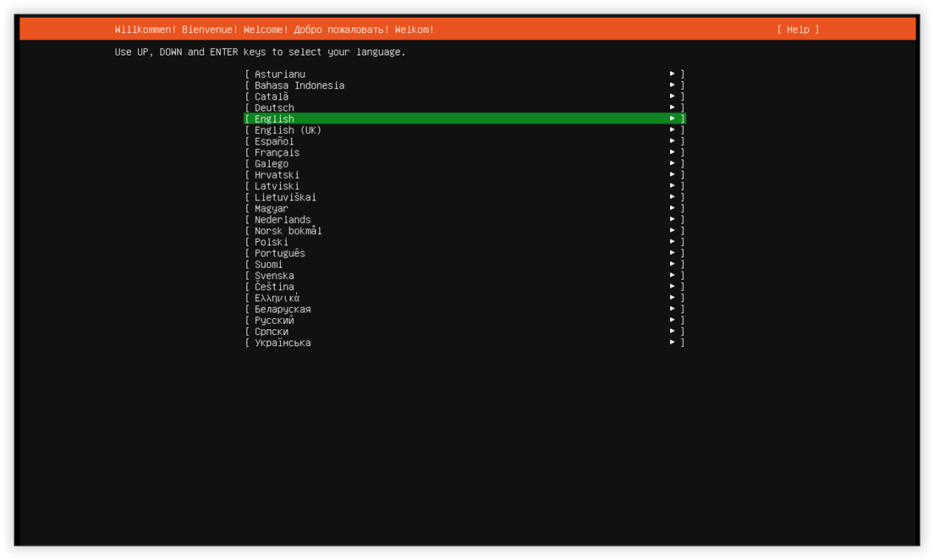Choose Català from the language list
The image size is (934, 560).
(464, 96)
